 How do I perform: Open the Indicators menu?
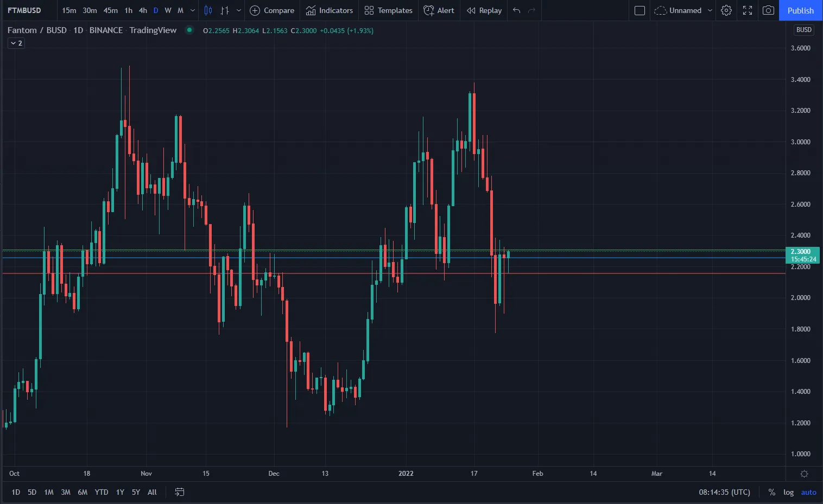click(x=329, y=10)
